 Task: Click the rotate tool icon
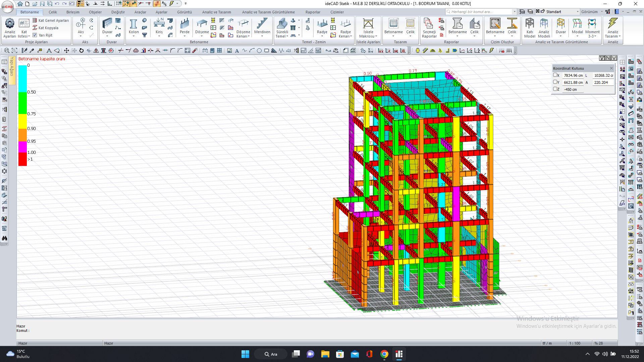click(x=81, y=51)
